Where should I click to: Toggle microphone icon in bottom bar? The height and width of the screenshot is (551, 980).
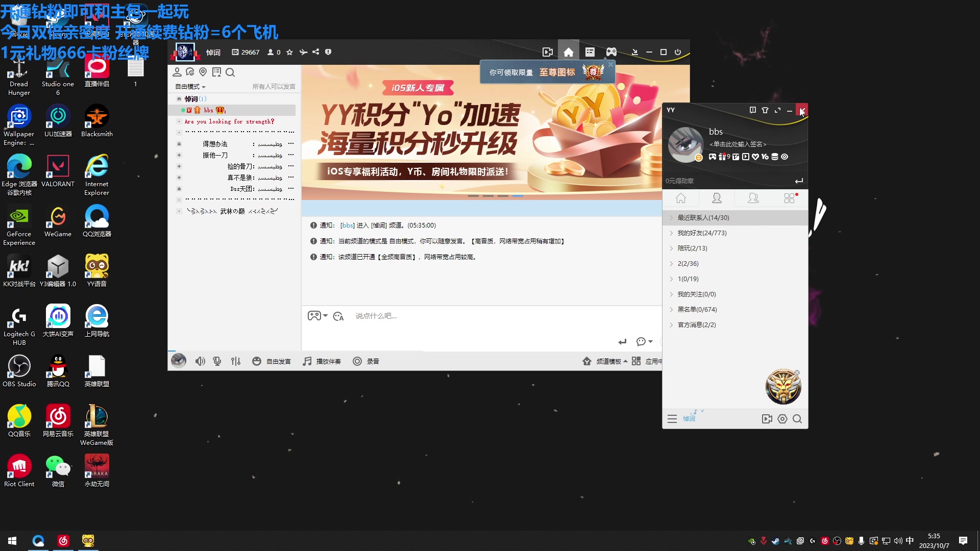click(x=217, y=361)
